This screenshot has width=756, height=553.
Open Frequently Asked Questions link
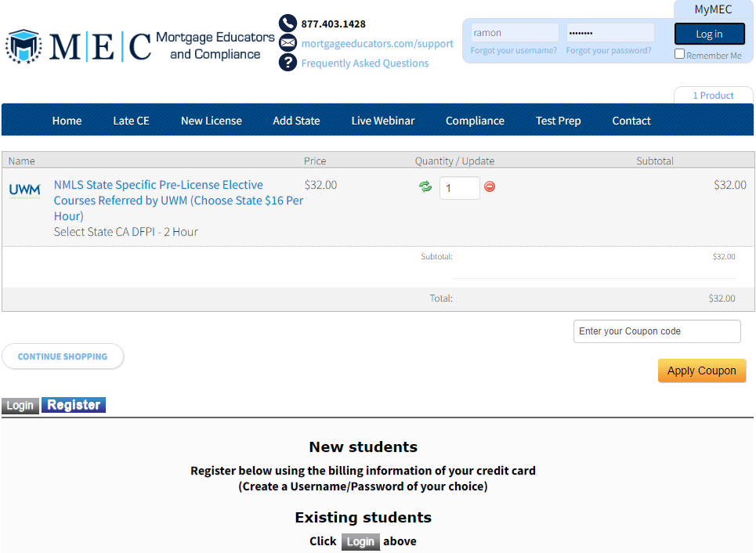365,63
